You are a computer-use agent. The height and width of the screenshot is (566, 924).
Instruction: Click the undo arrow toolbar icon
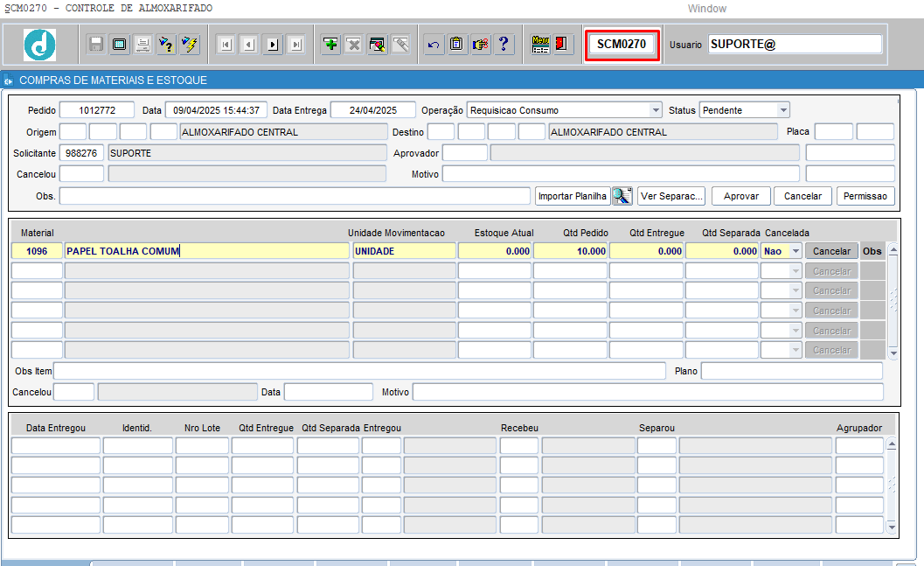click(x=434, y=45)
